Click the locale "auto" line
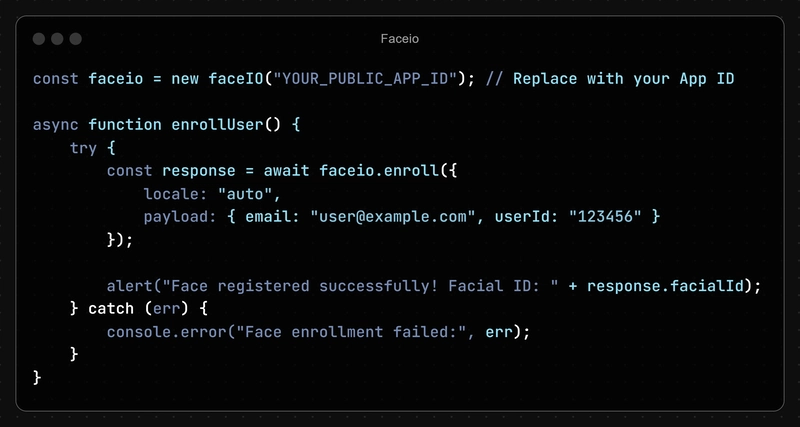 [212, 194]
